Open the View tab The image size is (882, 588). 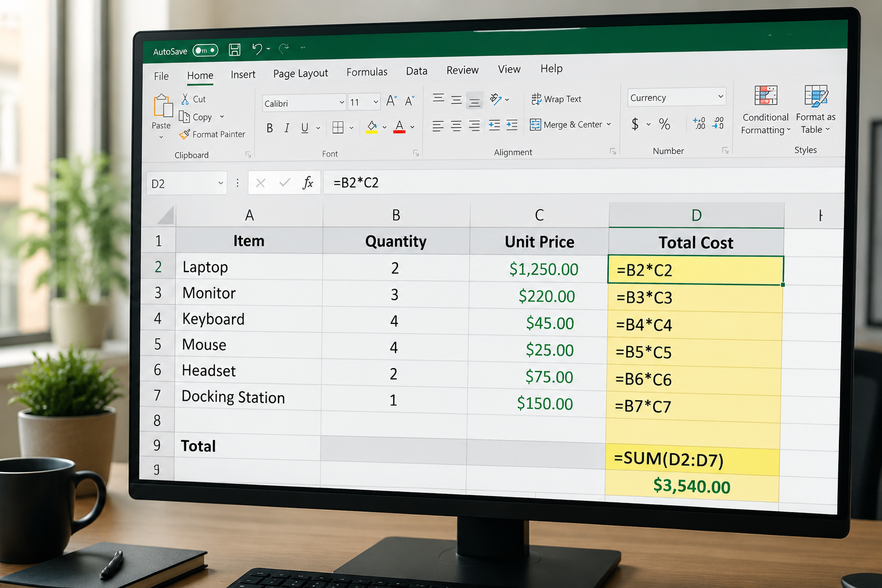pos(509,69)
